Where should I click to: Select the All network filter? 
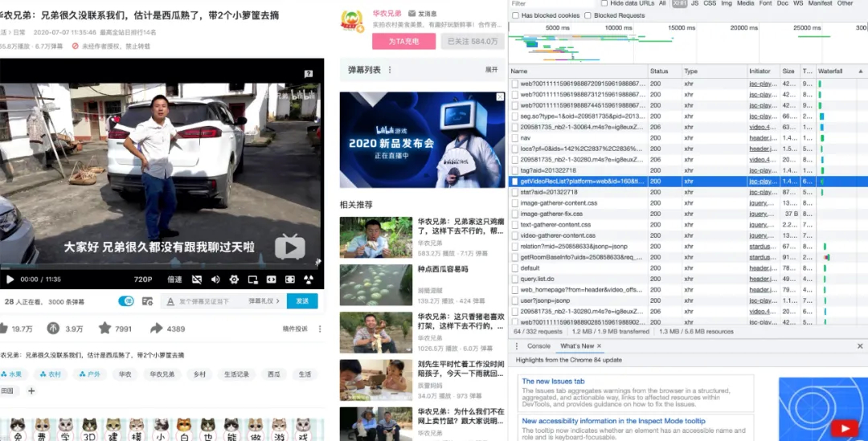coord(662,3)
